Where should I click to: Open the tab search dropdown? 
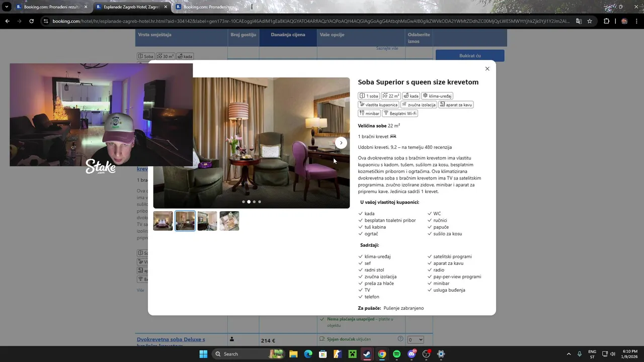point(7,7)
